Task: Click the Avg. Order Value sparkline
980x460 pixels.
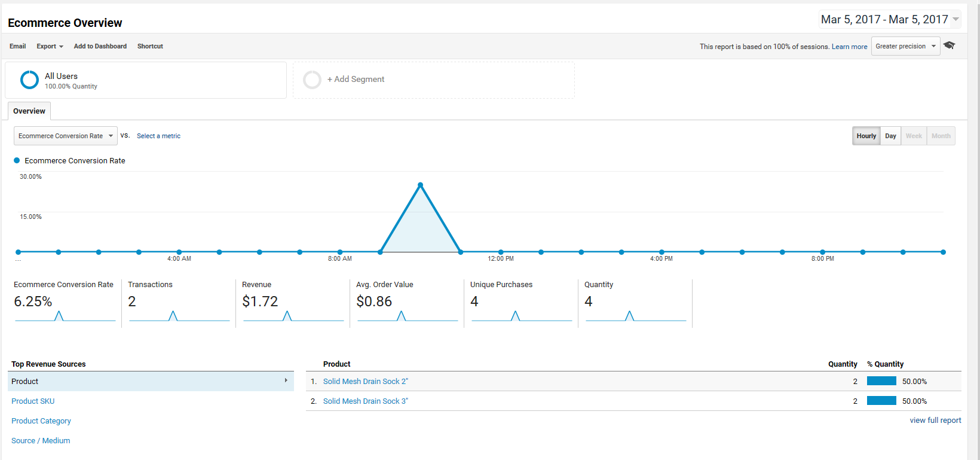Action: [407, 316]
